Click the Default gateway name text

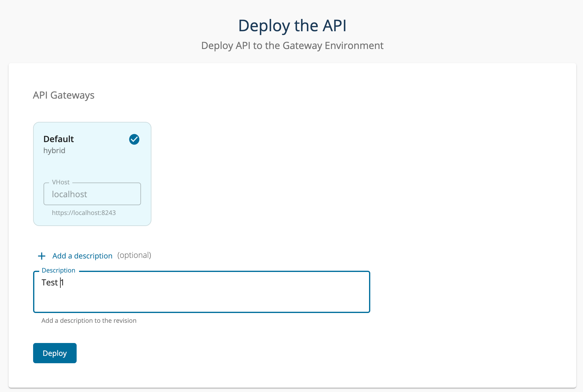[x=59, y=139]
